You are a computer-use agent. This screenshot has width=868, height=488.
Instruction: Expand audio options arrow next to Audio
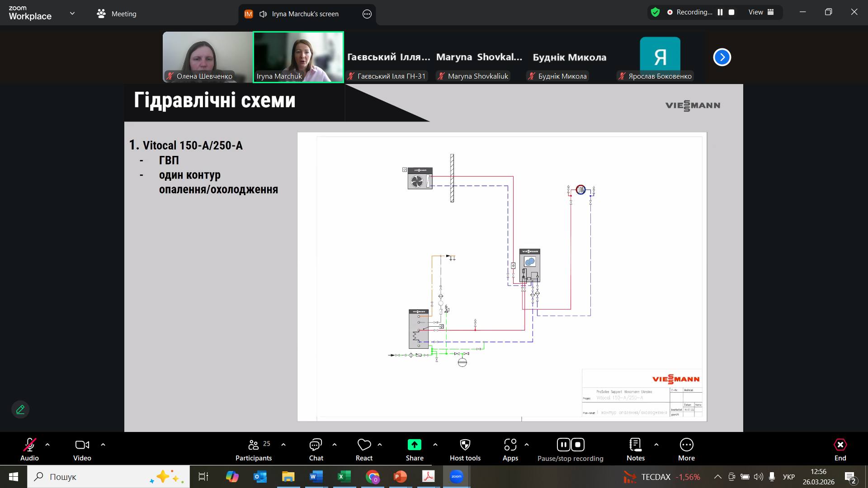(x=47, y=445)
